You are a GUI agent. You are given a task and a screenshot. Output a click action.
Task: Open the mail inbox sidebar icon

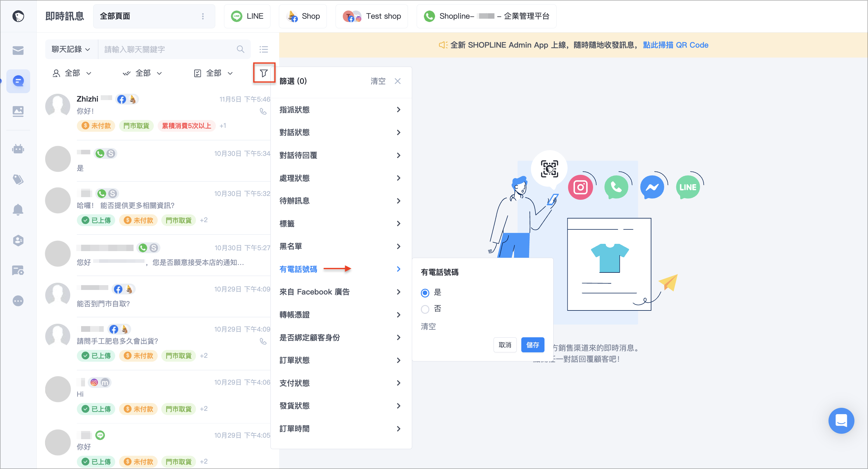point(18,51)
